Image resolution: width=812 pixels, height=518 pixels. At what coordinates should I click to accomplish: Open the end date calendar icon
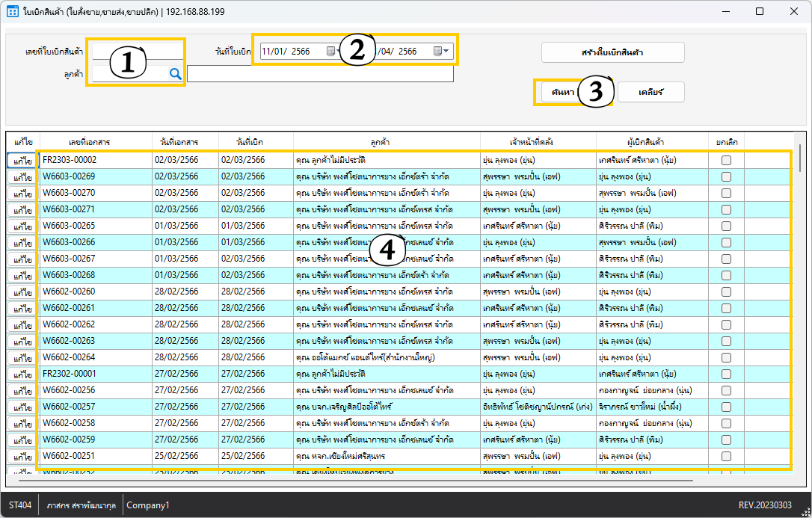tap(437, 52)
